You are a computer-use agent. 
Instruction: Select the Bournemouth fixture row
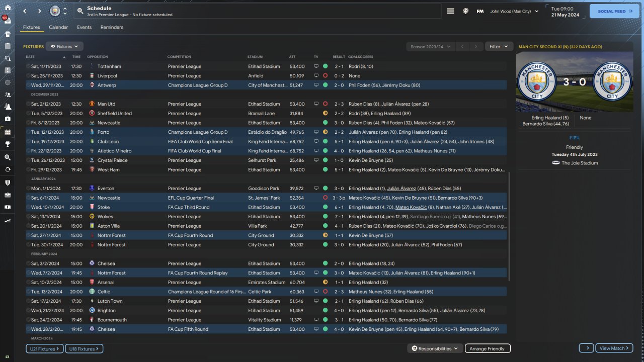click(266, 320)
